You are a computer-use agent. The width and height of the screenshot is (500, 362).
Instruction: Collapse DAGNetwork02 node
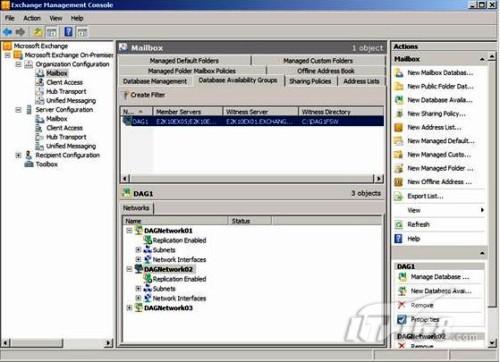[x=129, y=269]
